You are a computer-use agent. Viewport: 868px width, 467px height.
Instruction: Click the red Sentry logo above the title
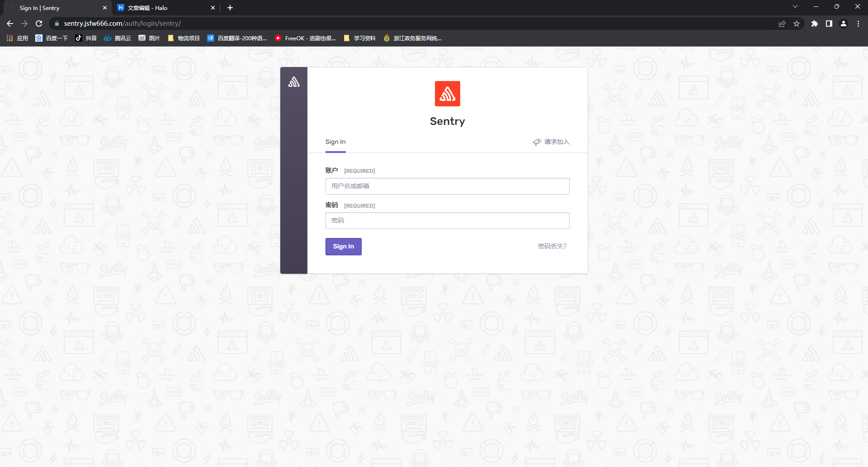pos(448,94)
